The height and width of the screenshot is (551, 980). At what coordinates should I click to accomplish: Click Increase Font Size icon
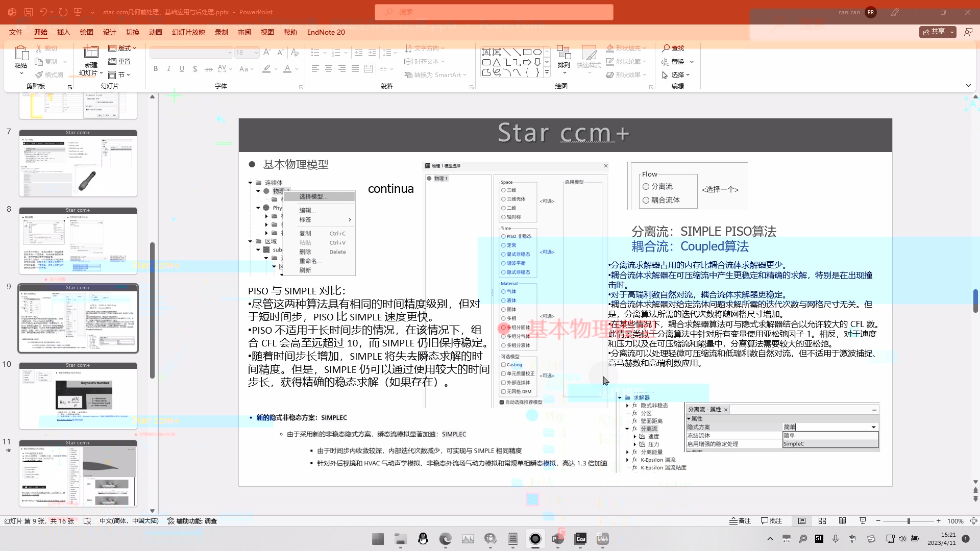click(267, 53)
